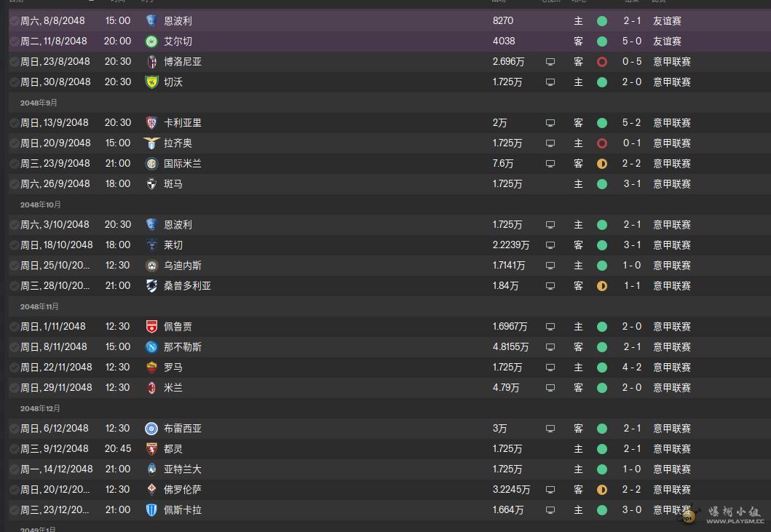Image resolution: width=771 pixels, height=532 pixels.
Task: Toggle the checkmark on 6/12/2048 Brescia row
Action: pos(15,429)
